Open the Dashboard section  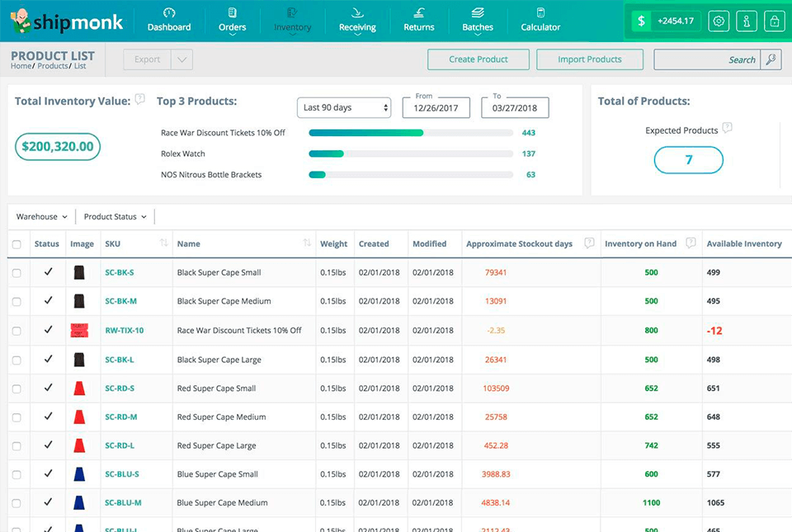coord(169,21)
